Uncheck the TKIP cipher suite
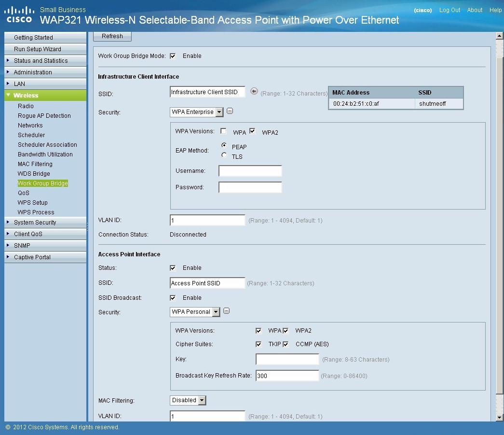This screenshot has width=504, height=435. [259, 344]
